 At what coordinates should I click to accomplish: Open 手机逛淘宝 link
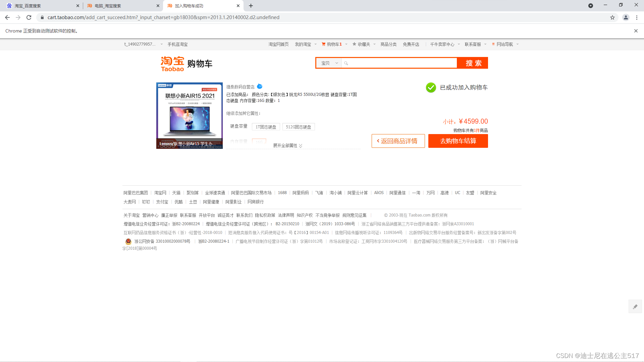point(177,44)
